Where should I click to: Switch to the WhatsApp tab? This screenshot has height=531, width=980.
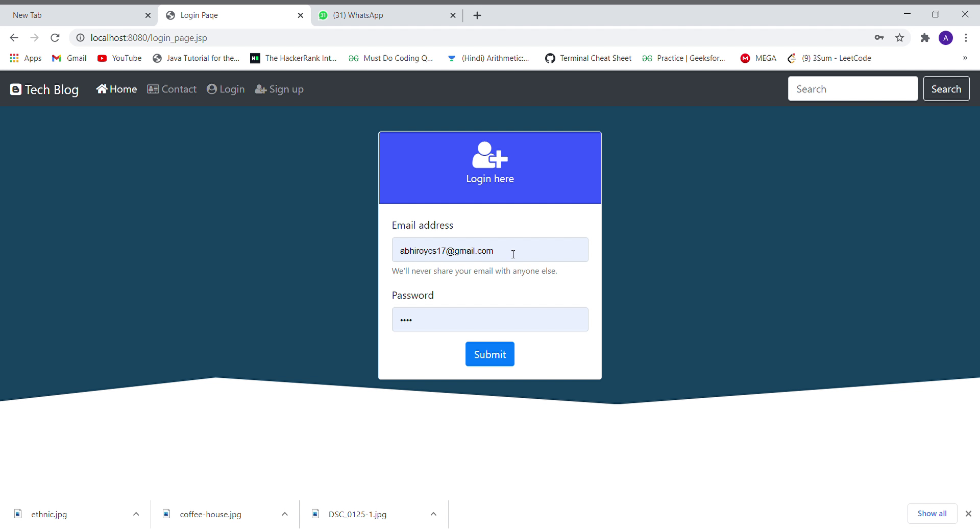(380, 15)
